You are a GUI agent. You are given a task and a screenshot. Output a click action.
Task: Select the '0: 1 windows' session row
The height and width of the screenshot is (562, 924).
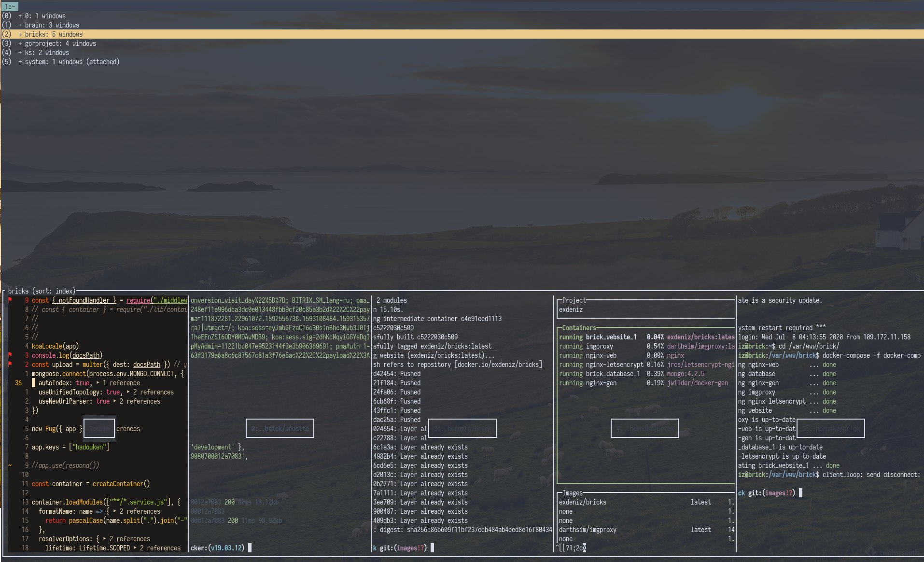click(x=462, y=16)
